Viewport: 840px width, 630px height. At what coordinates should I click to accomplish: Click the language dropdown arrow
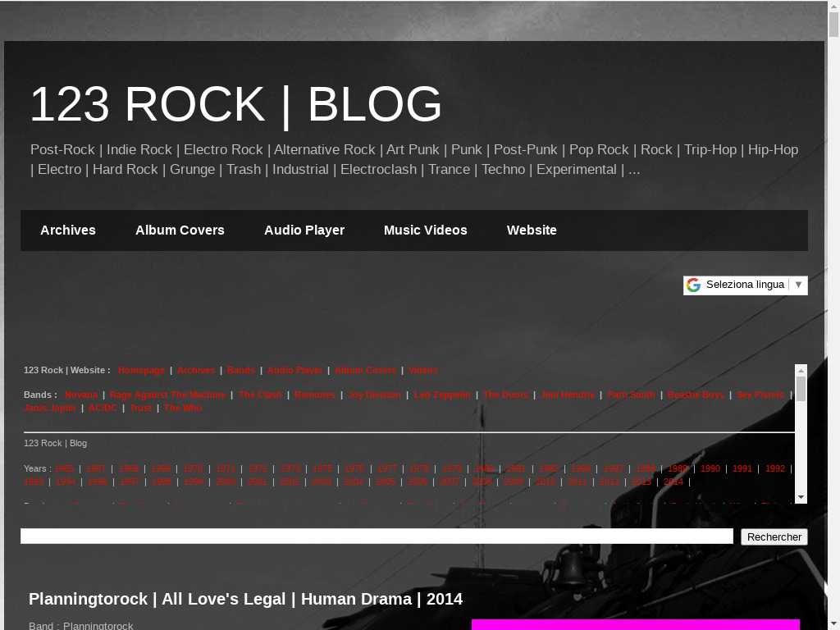pyautogui.click(x=798, y=285)
